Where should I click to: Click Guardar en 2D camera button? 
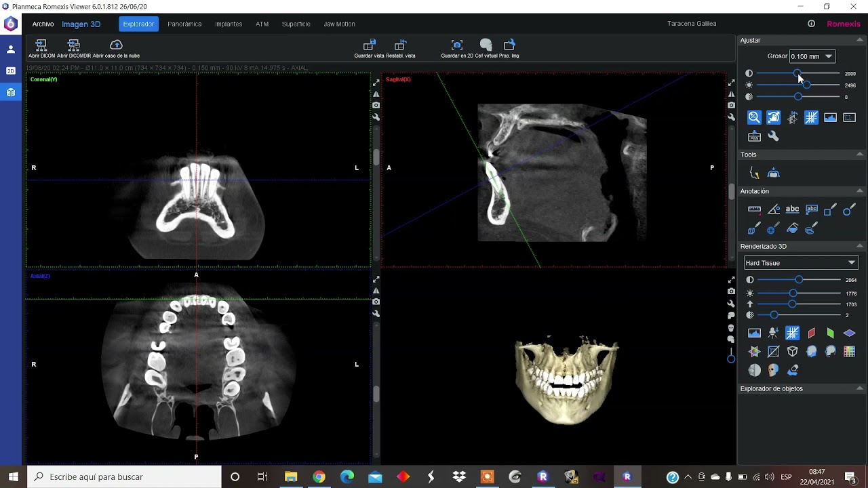(457, 48)
